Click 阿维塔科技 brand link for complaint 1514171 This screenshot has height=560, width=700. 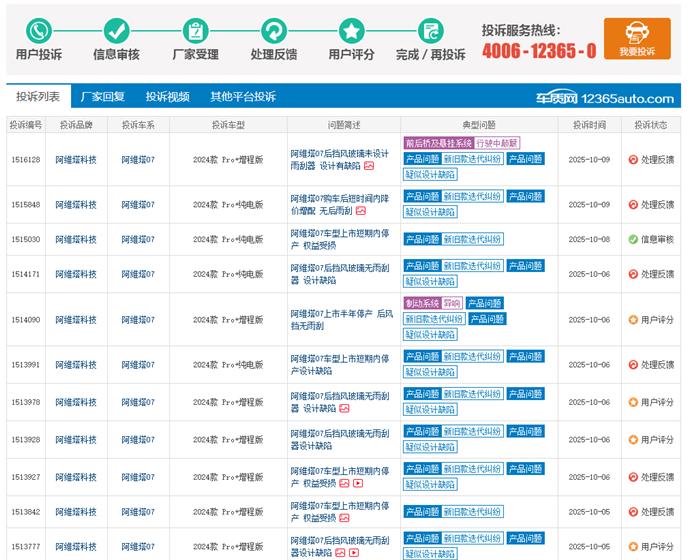(x=76, y=274)
